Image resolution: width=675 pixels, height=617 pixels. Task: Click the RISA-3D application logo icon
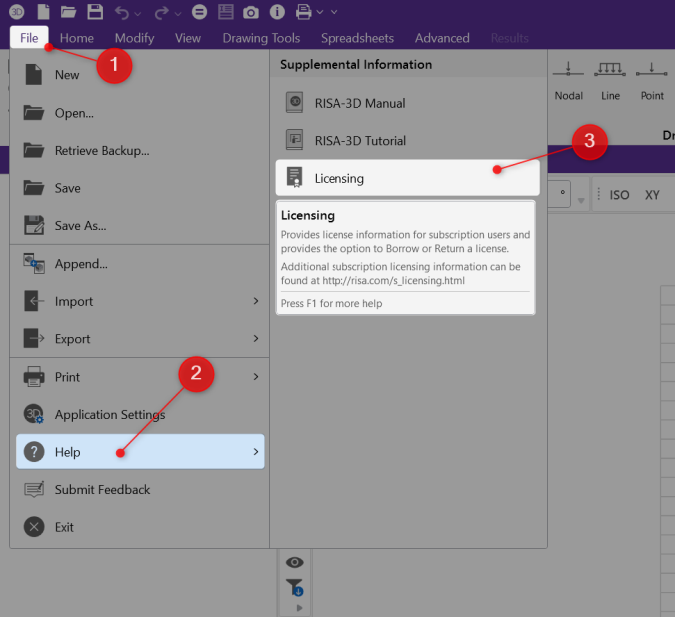[x=16, y=12]
